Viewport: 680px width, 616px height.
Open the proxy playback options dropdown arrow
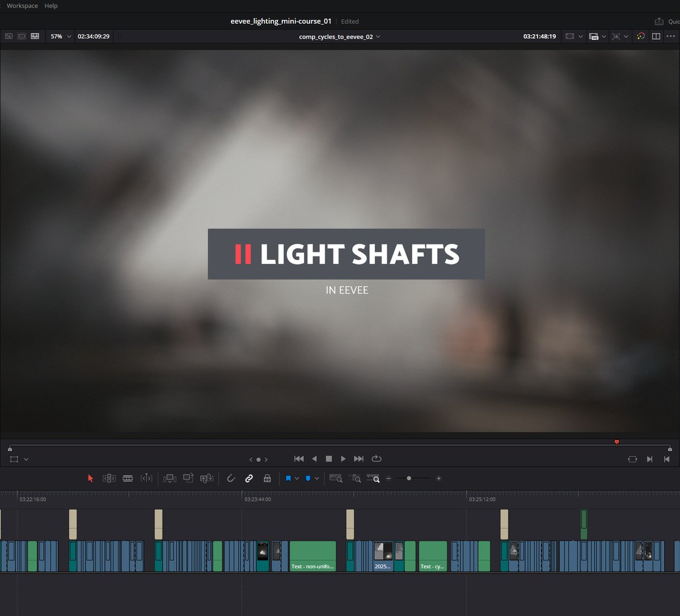click(x=603, y=36)
